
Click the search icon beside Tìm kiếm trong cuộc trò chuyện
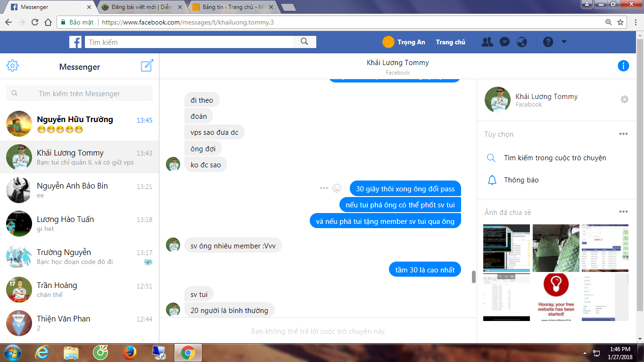(491, 158)
